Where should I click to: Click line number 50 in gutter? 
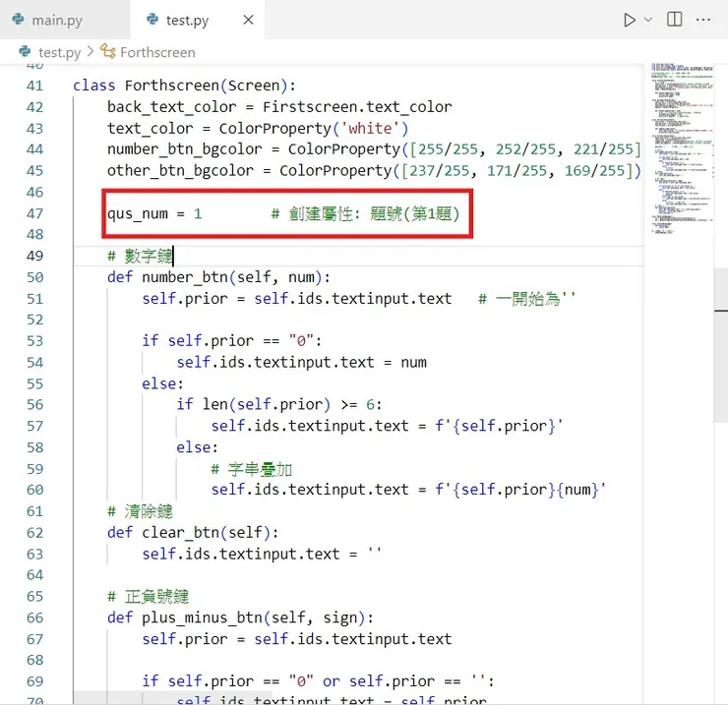point(34,277)
